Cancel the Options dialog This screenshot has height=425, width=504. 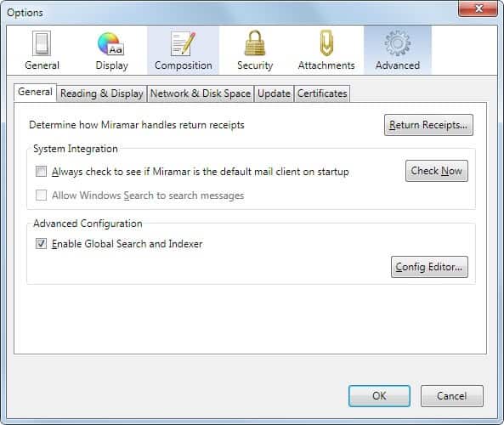[x=451, y=396]
